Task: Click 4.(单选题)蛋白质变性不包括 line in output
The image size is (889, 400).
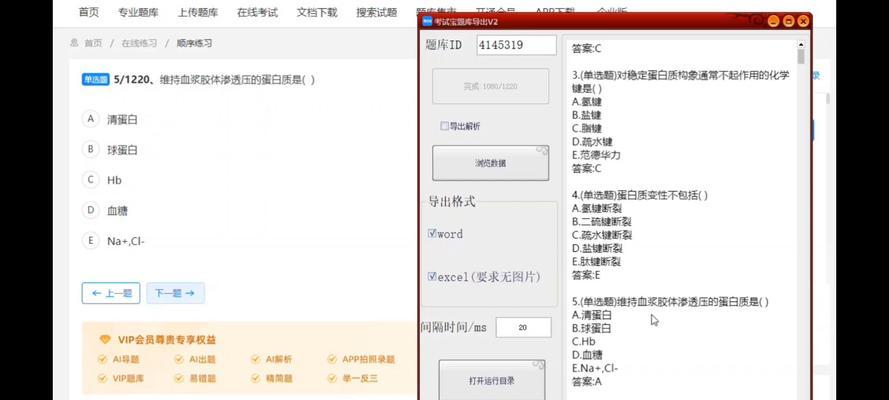Action: 640,195
